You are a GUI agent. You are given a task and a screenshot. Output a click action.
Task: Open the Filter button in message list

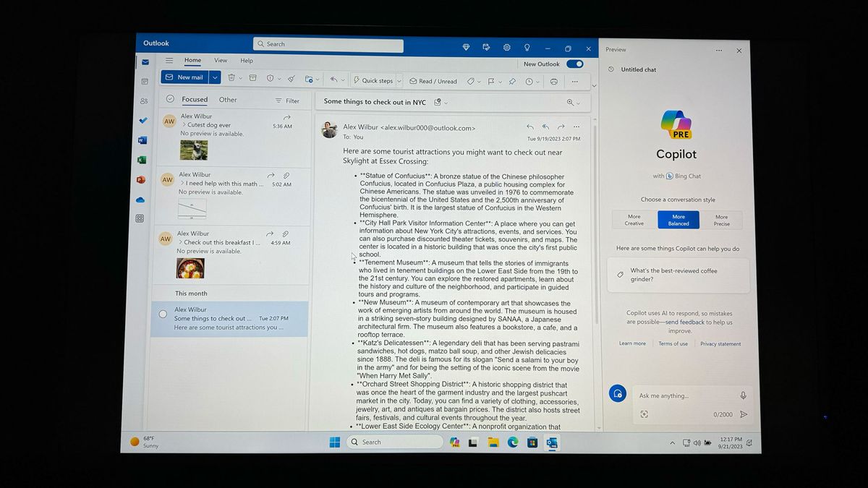tap(287, 101)
